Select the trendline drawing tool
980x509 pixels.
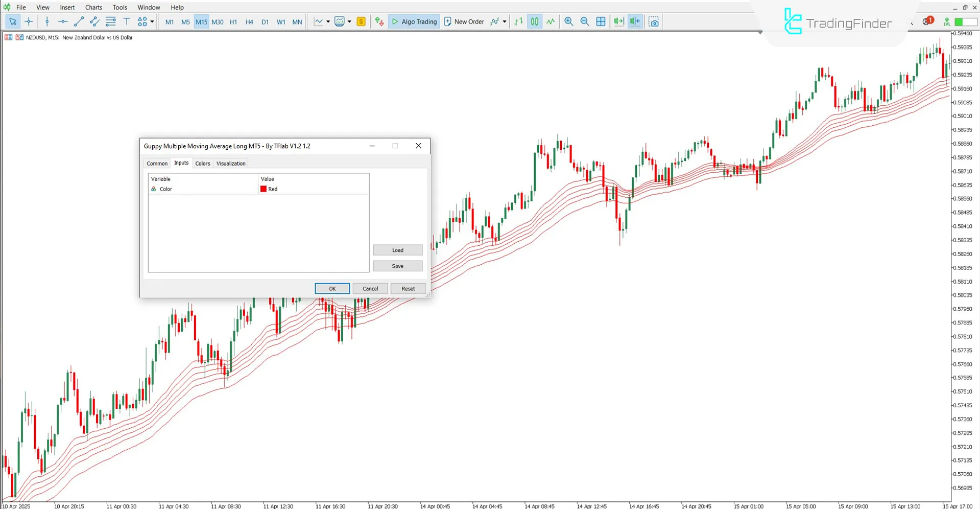click(79, 21)
